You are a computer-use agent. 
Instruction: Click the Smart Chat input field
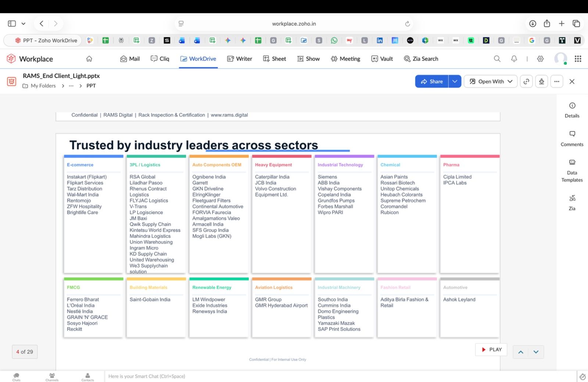click(340, 376)
